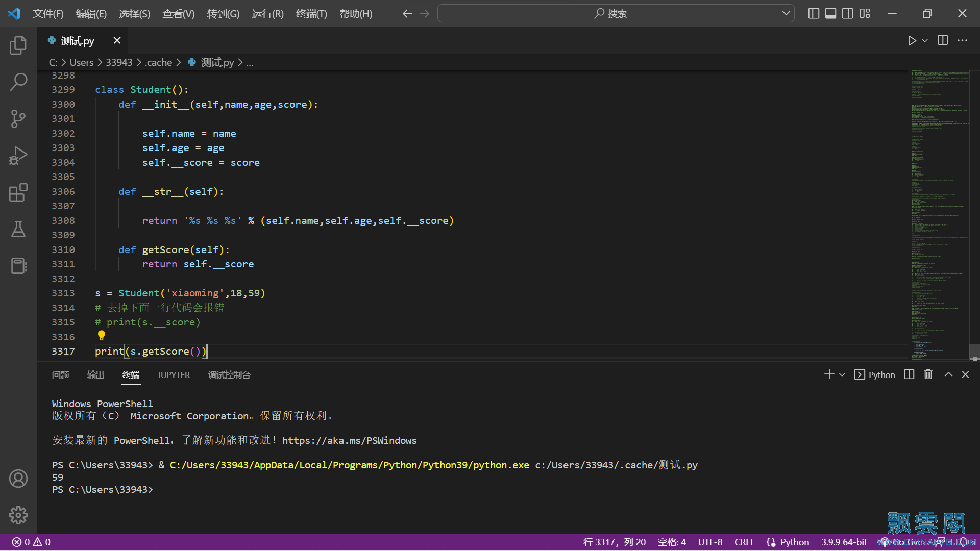Expand the 33943 breadcrumb segment

(119, 62)
